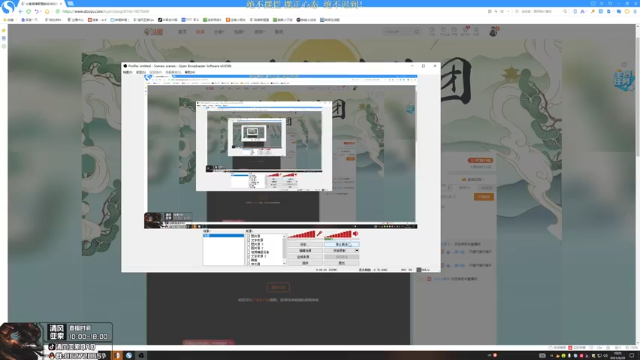Image resolution: width=640 pixels, height=360 pixels.
Task: Open the first menu in OBS menu bar
Action: point(127,72)
